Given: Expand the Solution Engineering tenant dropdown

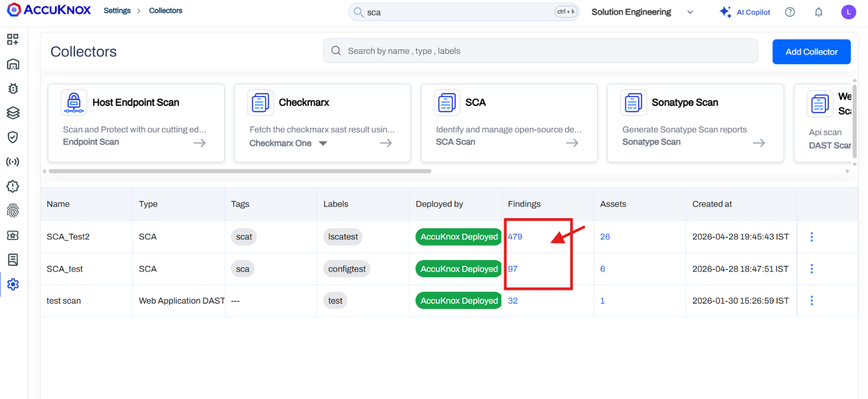Looking at the screenshot, I should (690, 12).
